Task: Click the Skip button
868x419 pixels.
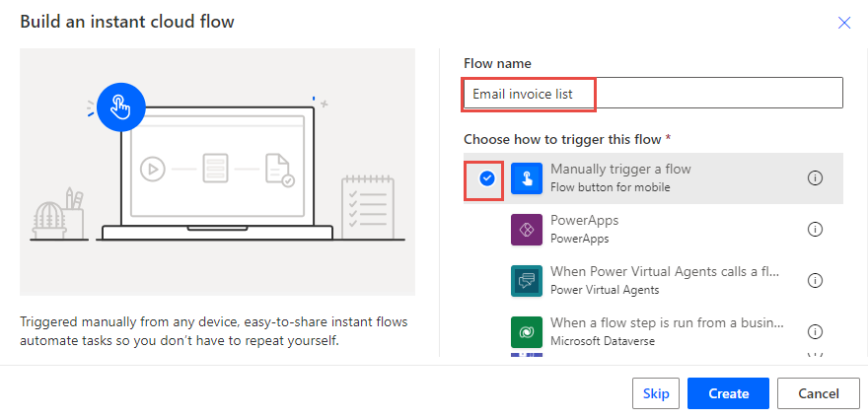Action: [x=656, y=393]
